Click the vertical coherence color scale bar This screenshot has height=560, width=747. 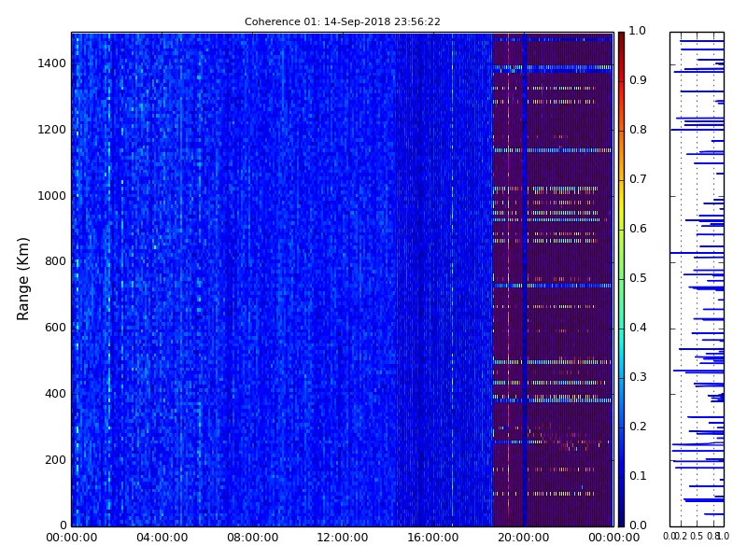click(x=621, y=279)
